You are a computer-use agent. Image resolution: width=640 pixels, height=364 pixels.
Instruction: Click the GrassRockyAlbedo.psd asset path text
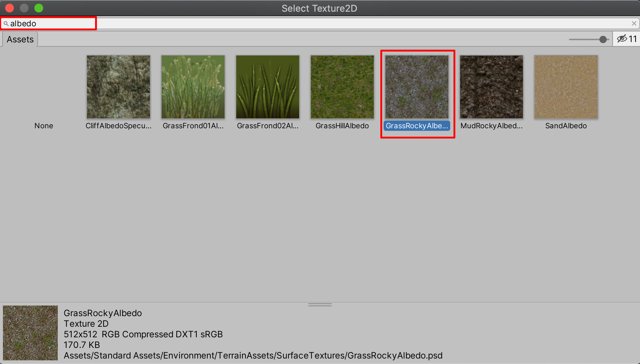[253, 356]
